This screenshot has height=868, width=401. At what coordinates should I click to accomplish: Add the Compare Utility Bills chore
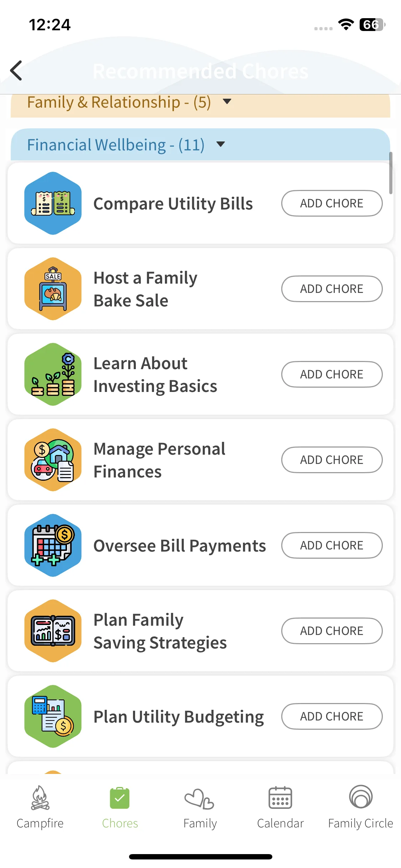point(331,203)
